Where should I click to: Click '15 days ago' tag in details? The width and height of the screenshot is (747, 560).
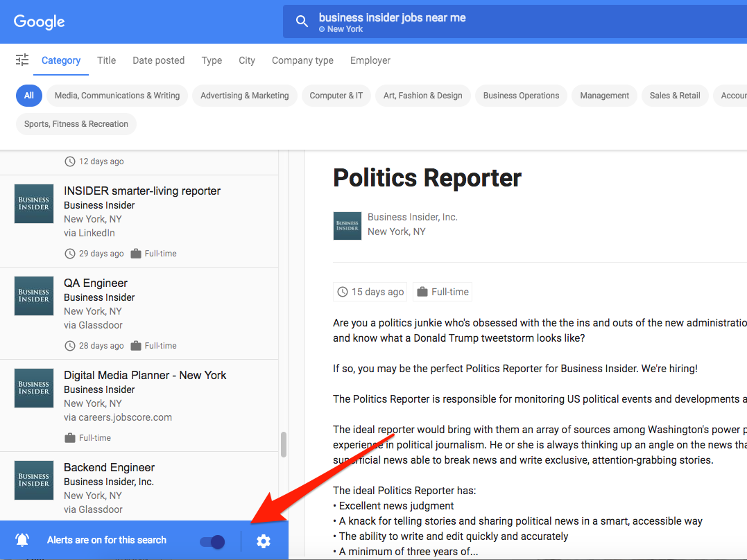click(x=370, y=292)
